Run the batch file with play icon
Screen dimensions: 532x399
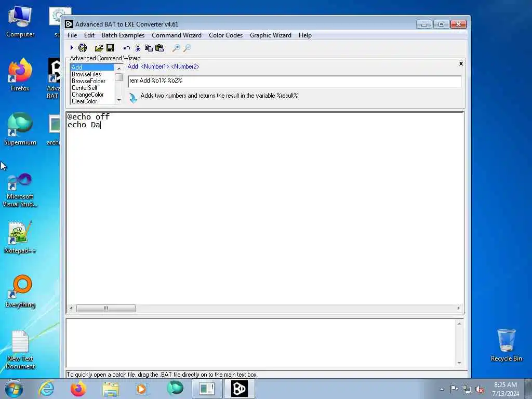click(72, 48)
